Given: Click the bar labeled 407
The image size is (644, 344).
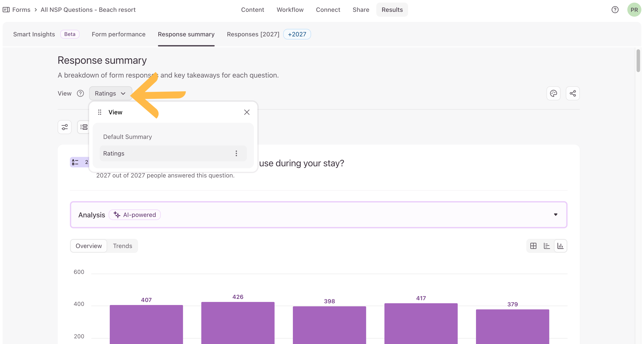Looking at the screenshot, I should pos(146,324).
